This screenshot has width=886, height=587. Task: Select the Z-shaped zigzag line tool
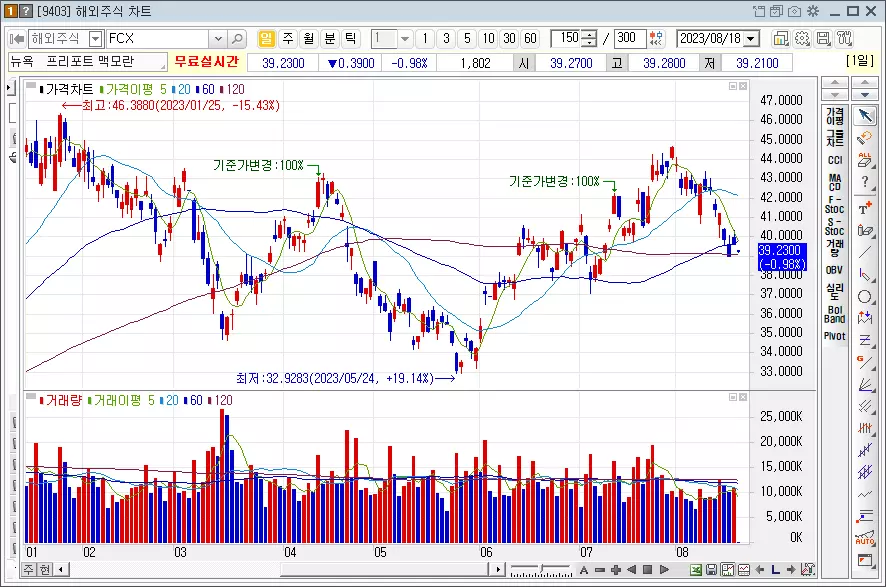click(x=865, y=341)
